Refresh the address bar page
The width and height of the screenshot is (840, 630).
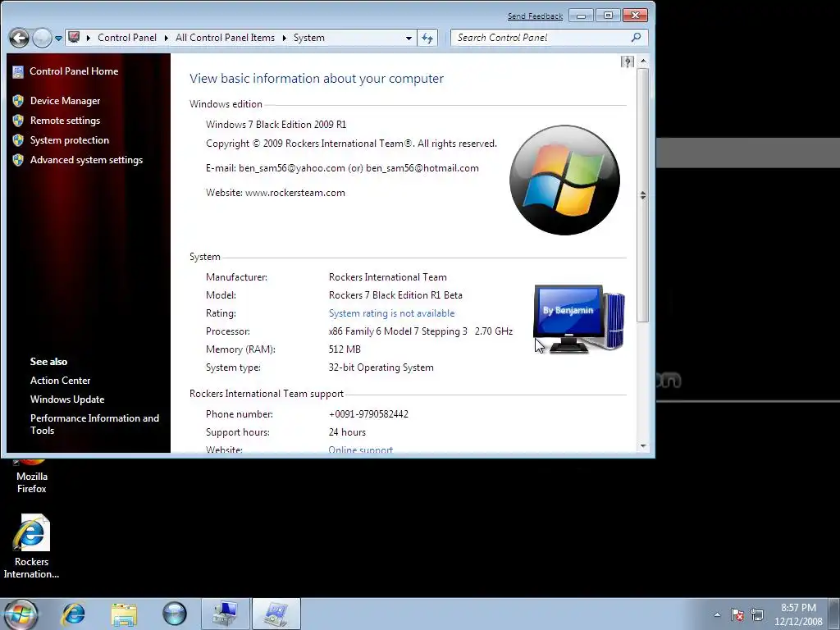point(427,38)
